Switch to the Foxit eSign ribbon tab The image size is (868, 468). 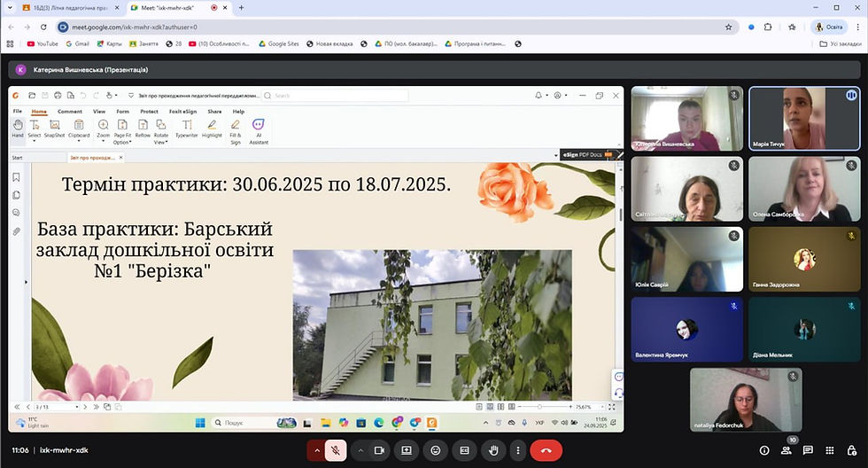(x=182, y=112)
